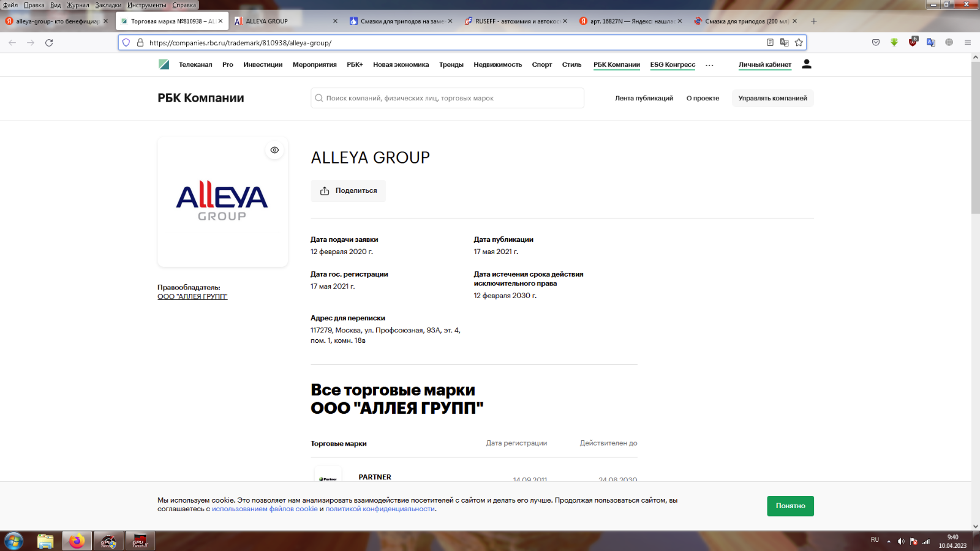
Task: Click the green download arrow extension
Action: 894,42
